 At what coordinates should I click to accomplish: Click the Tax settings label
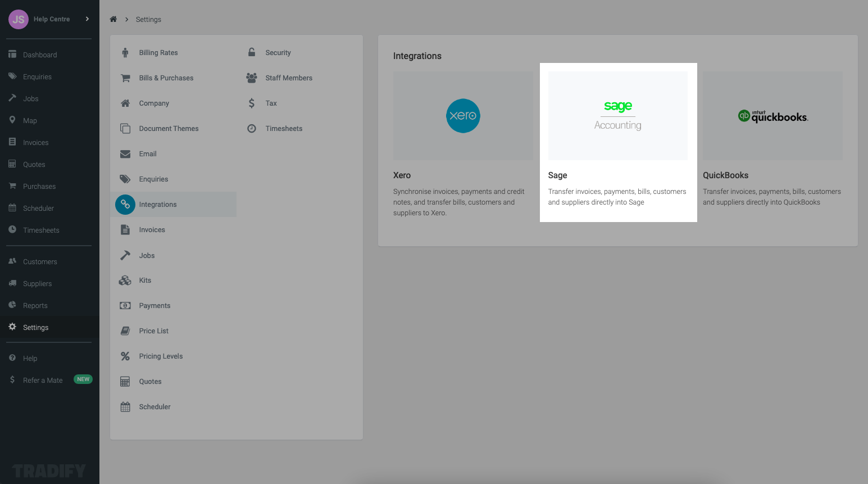pyautogui.click(x=271, y=103)
